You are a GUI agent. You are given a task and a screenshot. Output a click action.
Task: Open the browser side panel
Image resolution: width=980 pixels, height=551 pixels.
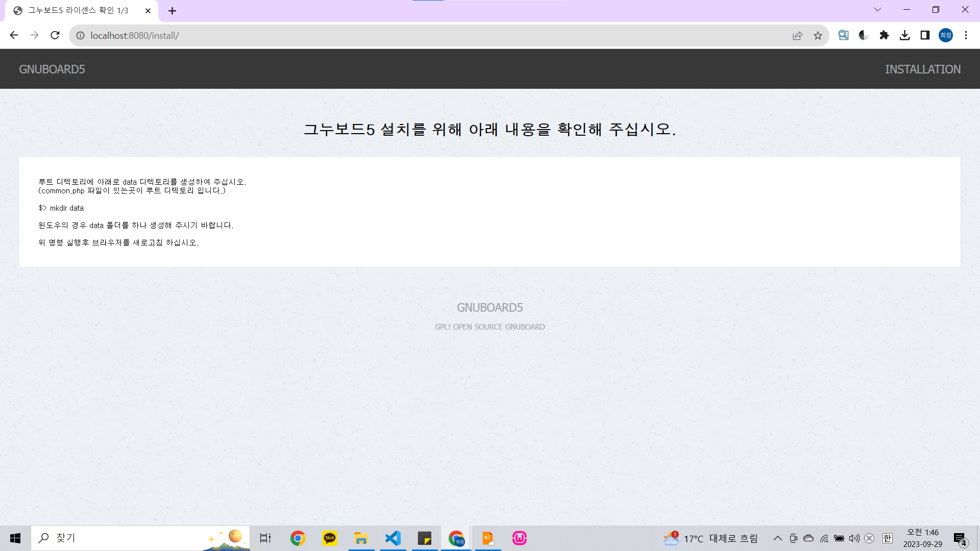click(x=925, y=35)
